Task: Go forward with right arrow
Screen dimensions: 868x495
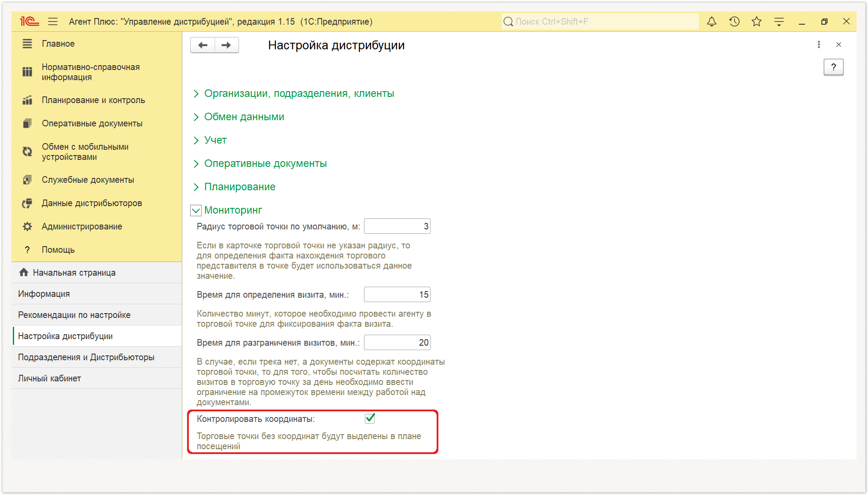Action: 227,45
